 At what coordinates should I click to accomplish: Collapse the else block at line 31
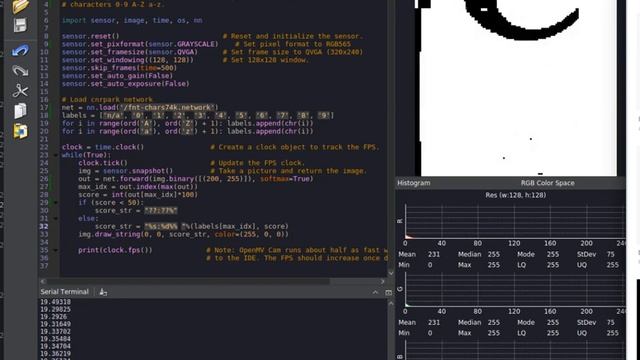coord(56,218)
